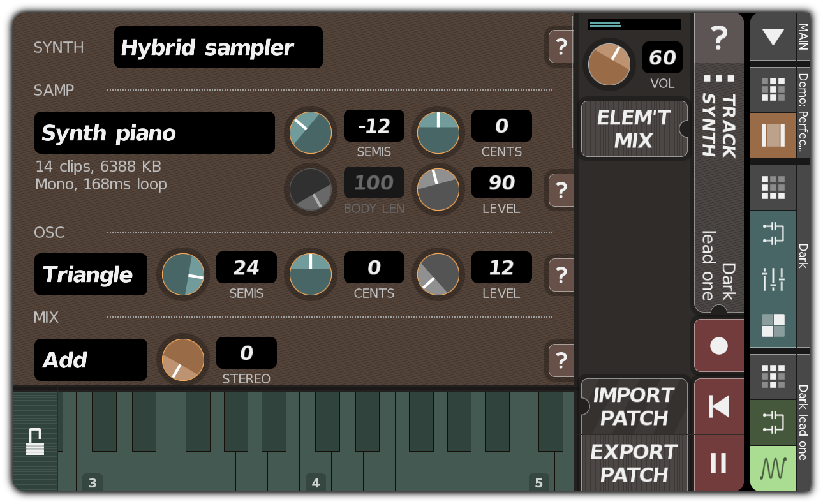Open the routing icon under Dark lead one
The height and width of the screenshot is (504, 823).
pos(773,422)
